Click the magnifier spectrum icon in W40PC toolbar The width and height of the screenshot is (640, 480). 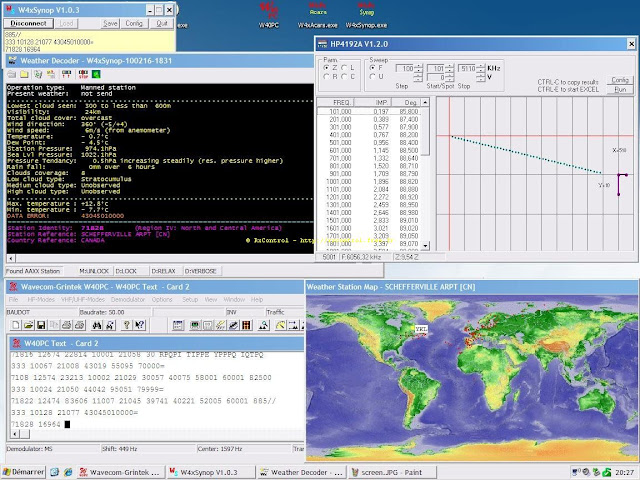point(264,325)
